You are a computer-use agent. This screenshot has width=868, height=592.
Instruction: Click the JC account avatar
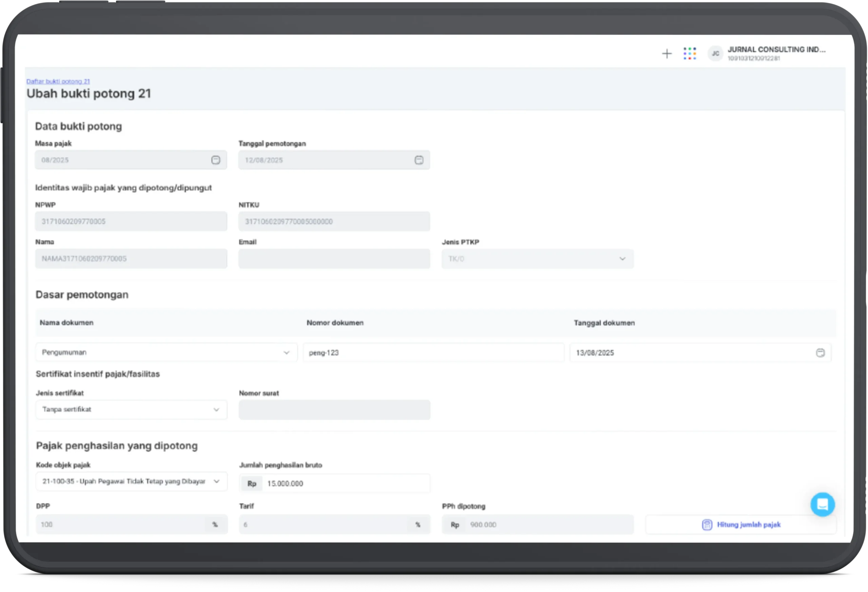715,54
